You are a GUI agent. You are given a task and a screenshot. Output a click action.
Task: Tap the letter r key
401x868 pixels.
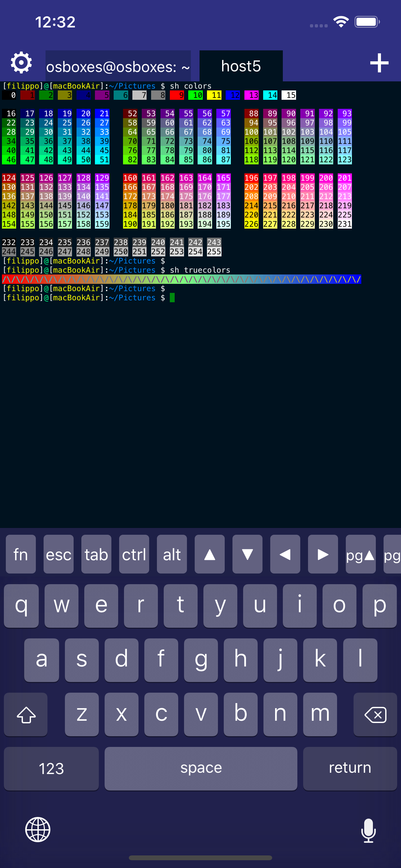(141, 606)
